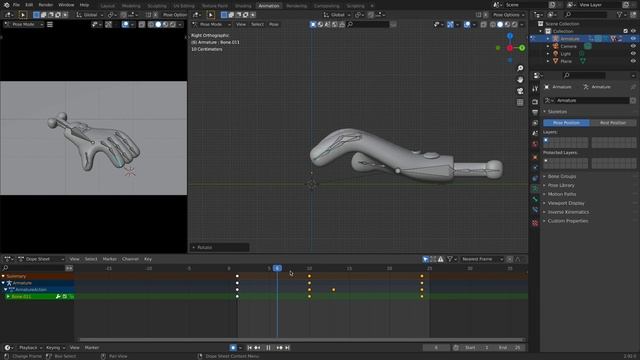Select solid viewport shading in right viewport

point(500,24)
